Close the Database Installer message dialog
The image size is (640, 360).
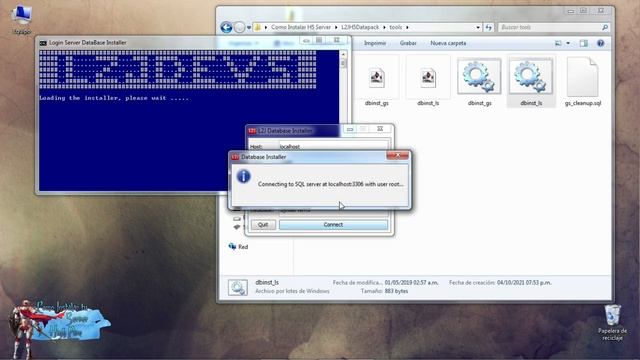pos(397,156)
